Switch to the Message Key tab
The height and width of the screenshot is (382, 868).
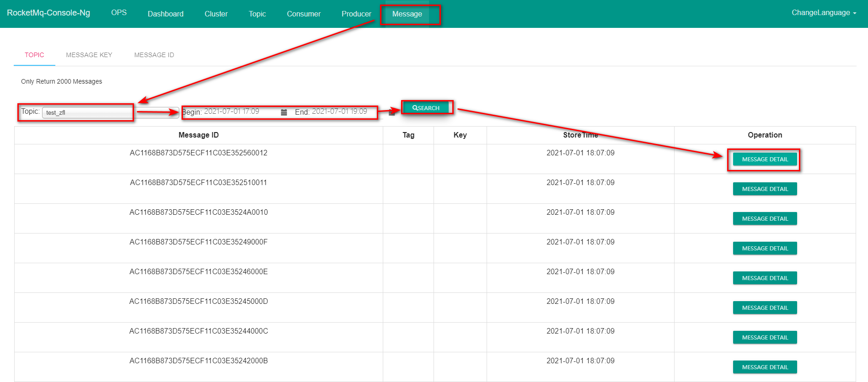[89, 55]
